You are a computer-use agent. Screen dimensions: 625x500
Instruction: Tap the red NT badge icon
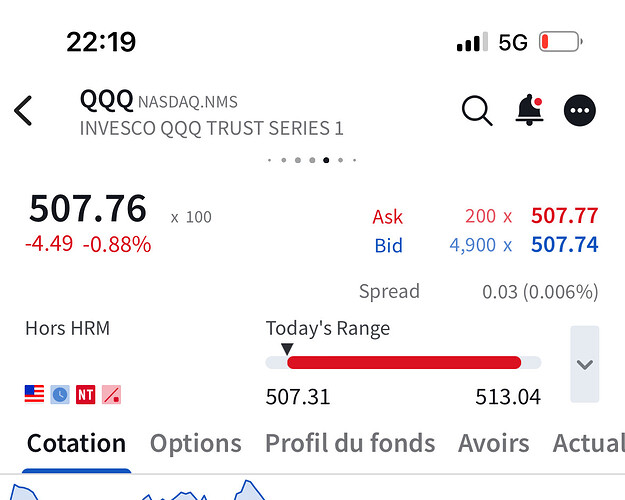pos(86,394)
